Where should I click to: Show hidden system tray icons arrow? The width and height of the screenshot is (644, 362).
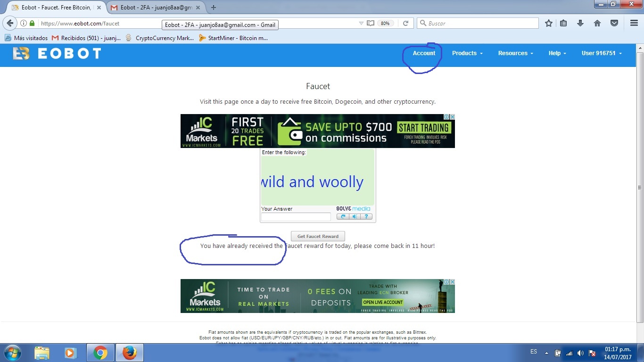pyautogui.click(x=546, y=353)
